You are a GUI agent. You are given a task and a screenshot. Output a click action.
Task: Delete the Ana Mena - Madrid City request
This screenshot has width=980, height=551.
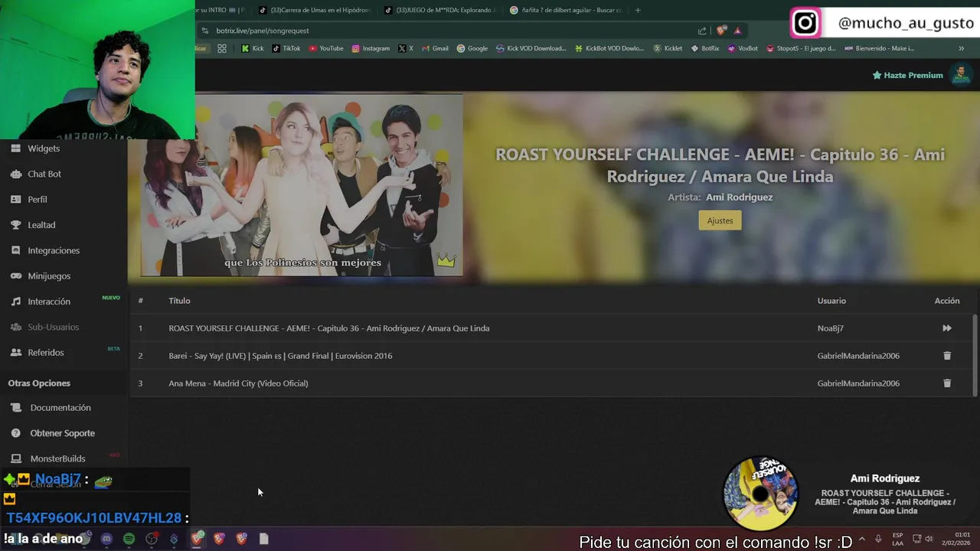point(947,383)
